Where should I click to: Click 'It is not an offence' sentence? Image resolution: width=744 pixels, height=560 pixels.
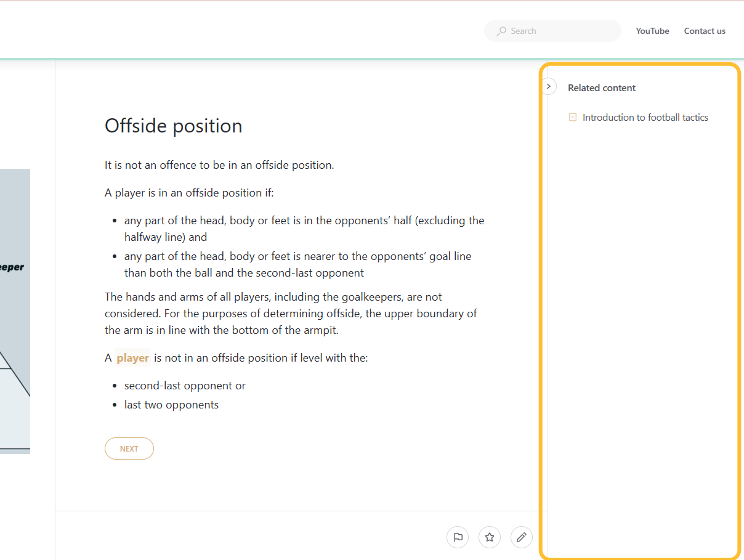219,165
